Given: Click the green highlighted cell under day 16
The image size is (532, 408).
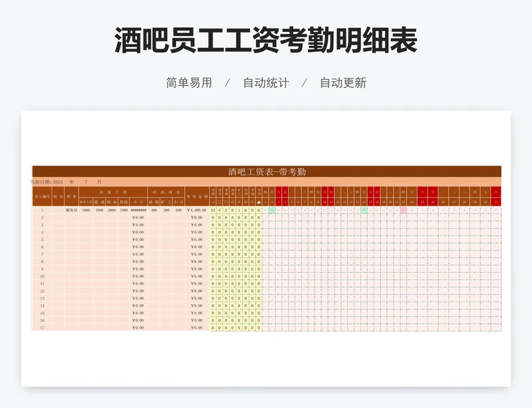Looking at the screenshot, I should tap(364, 210).
